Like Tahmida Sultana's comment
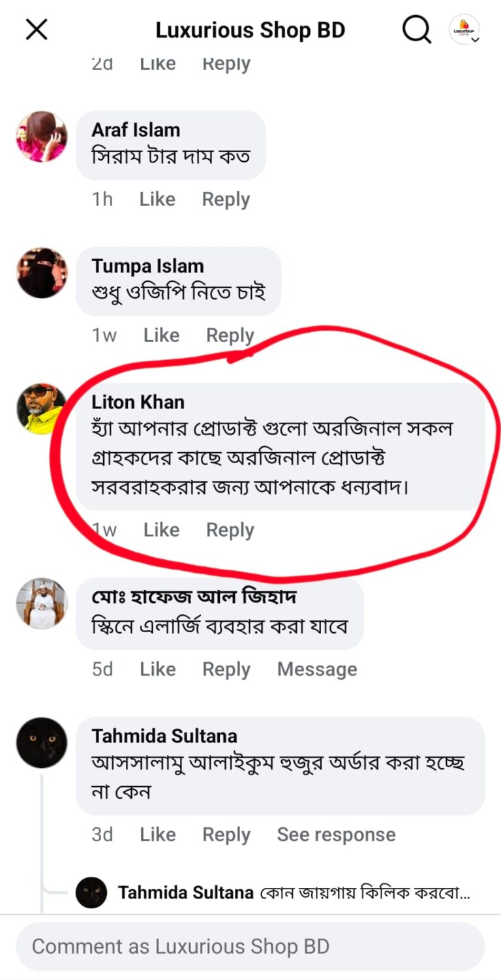This screenshot has height=980, width=501. 158,835
